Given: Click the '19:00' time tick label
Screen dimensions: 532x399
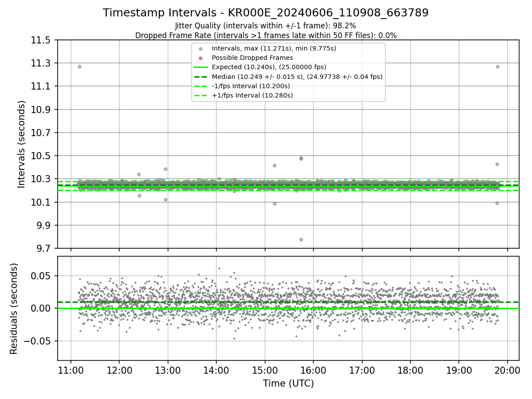Looking at the screenshot, I should pyautogui.click(x=458, y=370).
